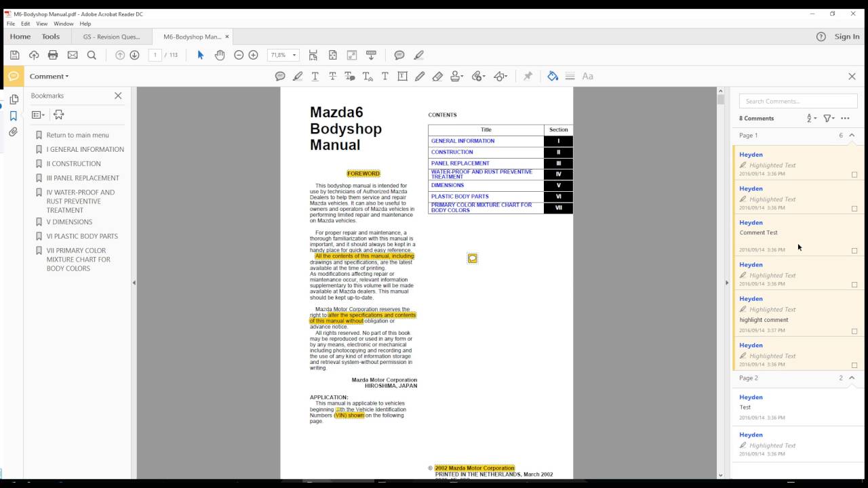Viewport: 868px width, 488px height.
Task: Click the read mode icon
Action: pyautogui.click(x=371, y=55)
